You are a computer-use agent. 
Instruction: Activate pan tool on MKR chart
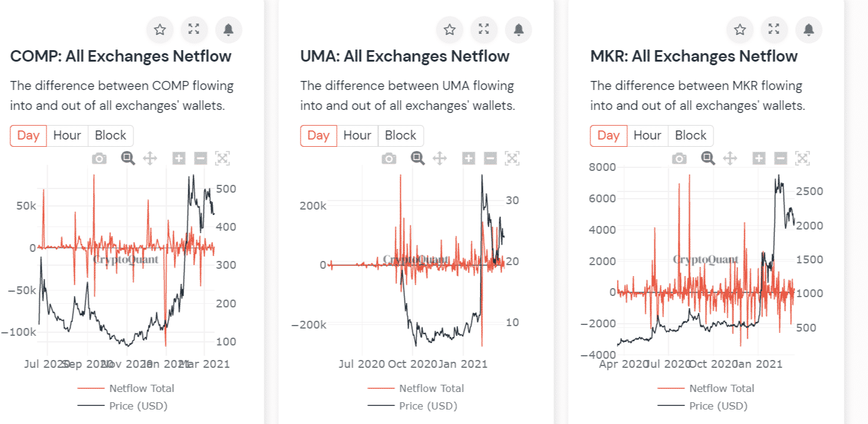click(730, 158)
